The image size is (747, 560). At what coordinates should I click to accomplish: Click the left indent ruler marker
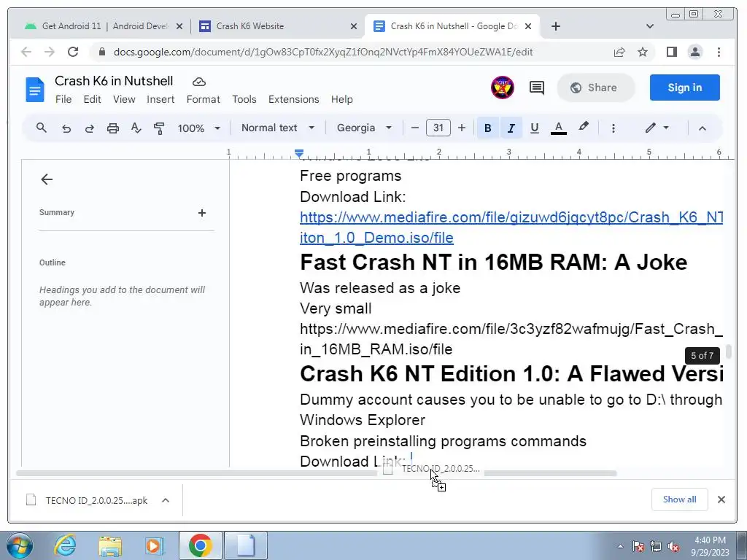(x=299, y=153)
